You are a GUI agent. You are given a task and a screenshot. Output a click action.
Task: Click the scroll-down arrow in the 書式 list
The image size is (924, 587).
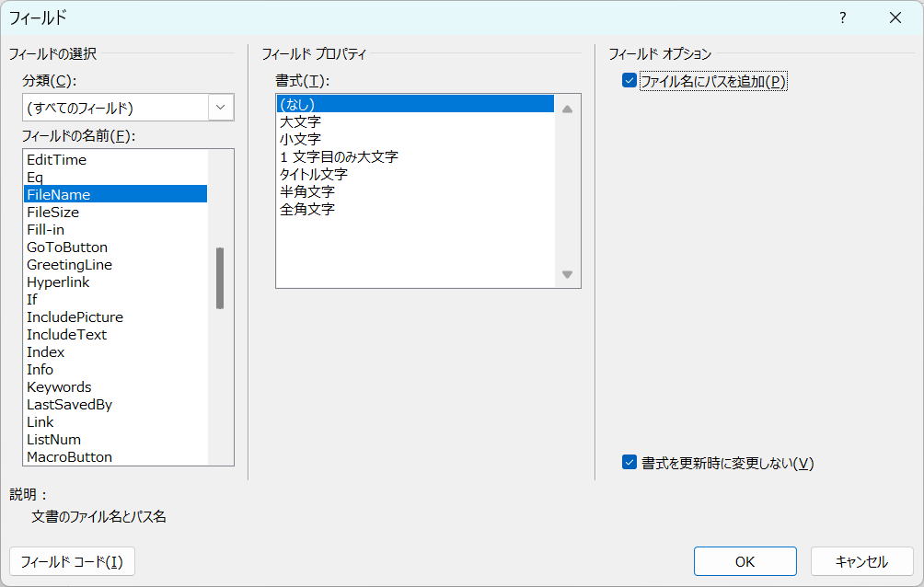click(x=568, y=275)
